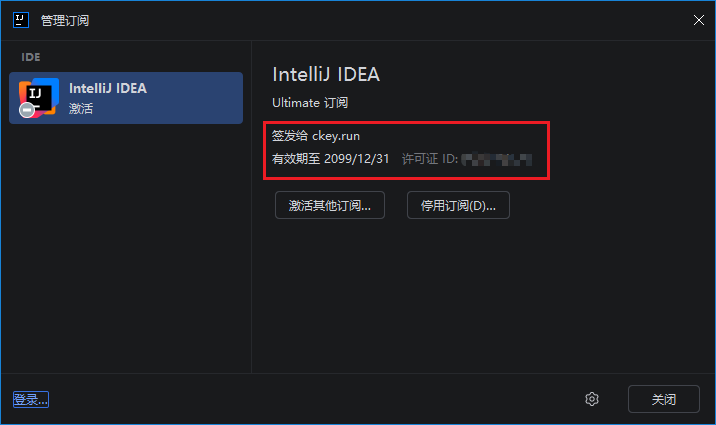Click the IJ window title icon
716x425 pixels.
[21, 20]
